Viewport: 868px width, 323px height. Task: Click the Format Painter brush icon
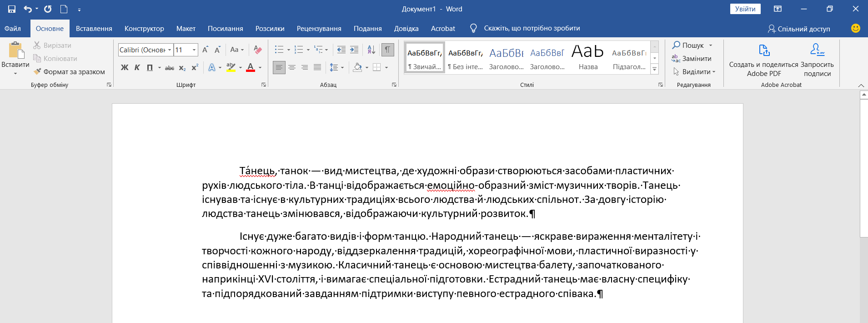37,71
